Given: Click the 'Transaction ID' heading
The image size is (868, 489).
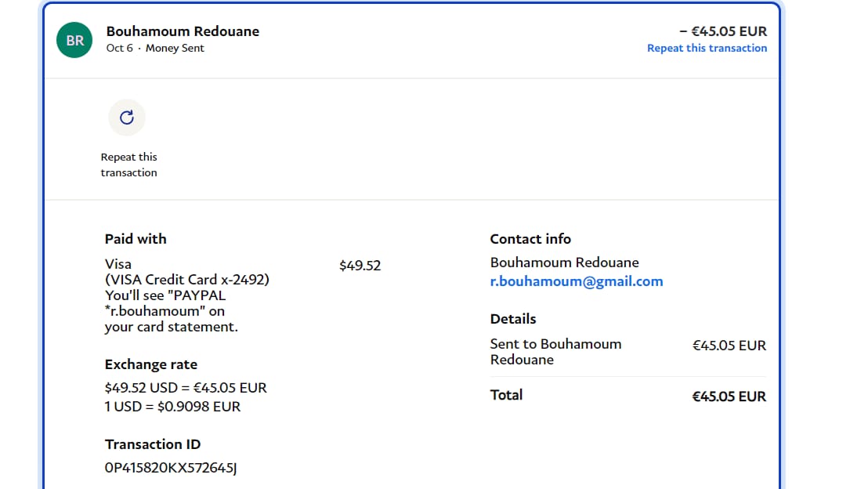Looking at the screenshot, I should [x=153, y=444].
